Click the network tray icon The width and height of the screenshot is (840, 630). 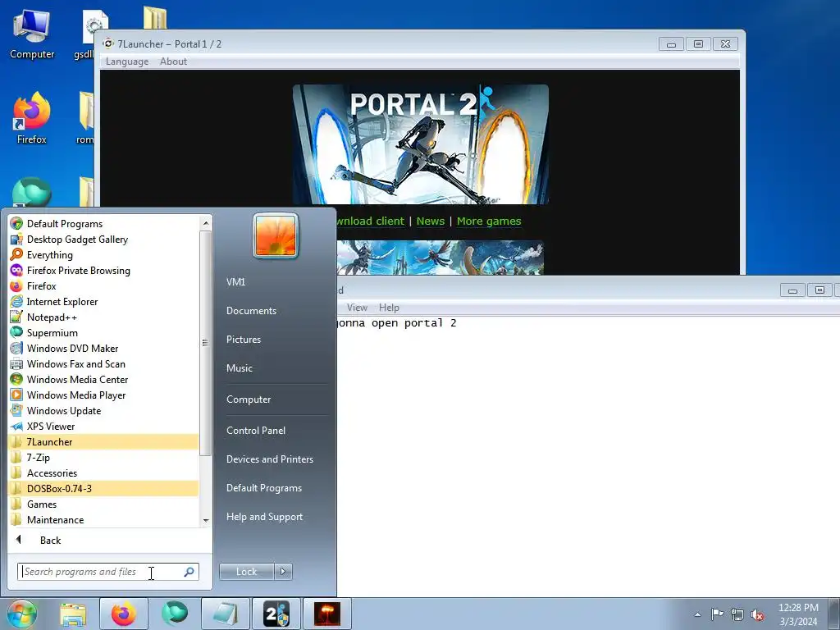tap(737, 614)
